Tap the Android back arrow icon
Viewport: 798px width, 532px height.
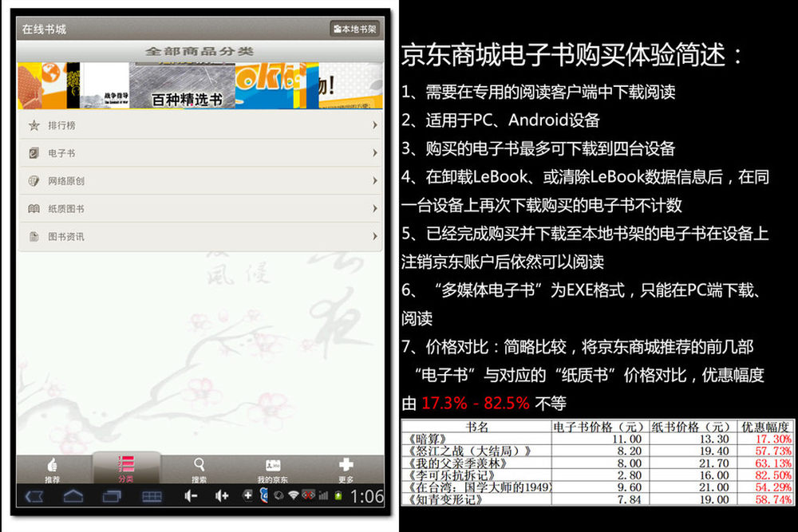pyautogui.click(x=34, y=496)
